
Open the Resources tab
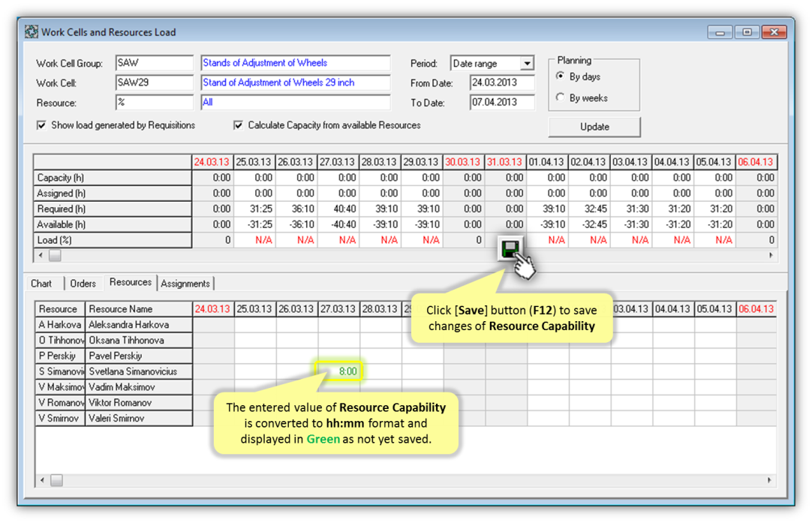coord(131,282)
